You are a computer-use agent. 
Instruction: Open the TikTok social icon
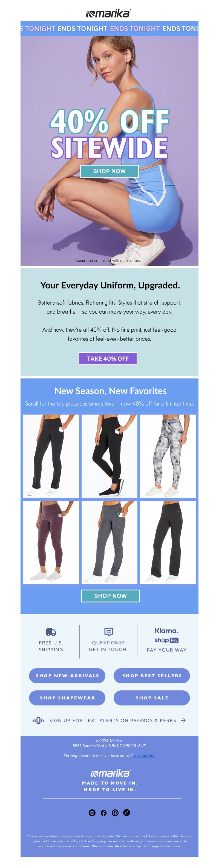coord(127,812)
